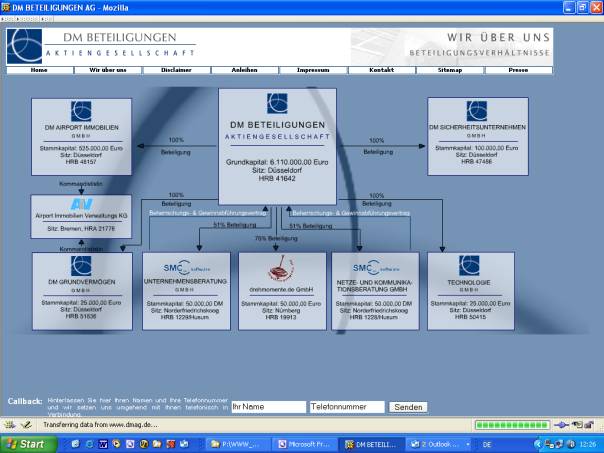Switch to P:\WWW_ taskbar window
604x453 pixels.
tap(238, 445)
